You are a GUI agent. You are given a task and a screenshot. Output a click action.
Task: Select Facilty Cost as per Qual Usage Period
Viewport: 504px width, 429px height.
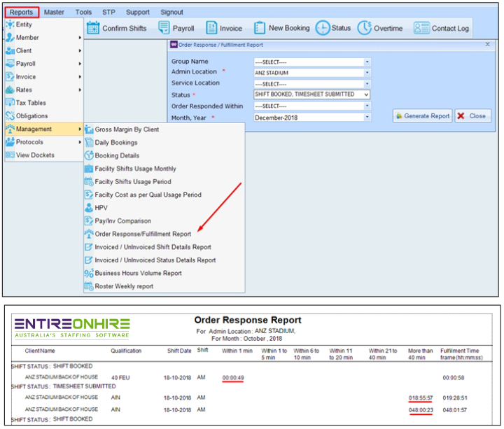(148, 195)
